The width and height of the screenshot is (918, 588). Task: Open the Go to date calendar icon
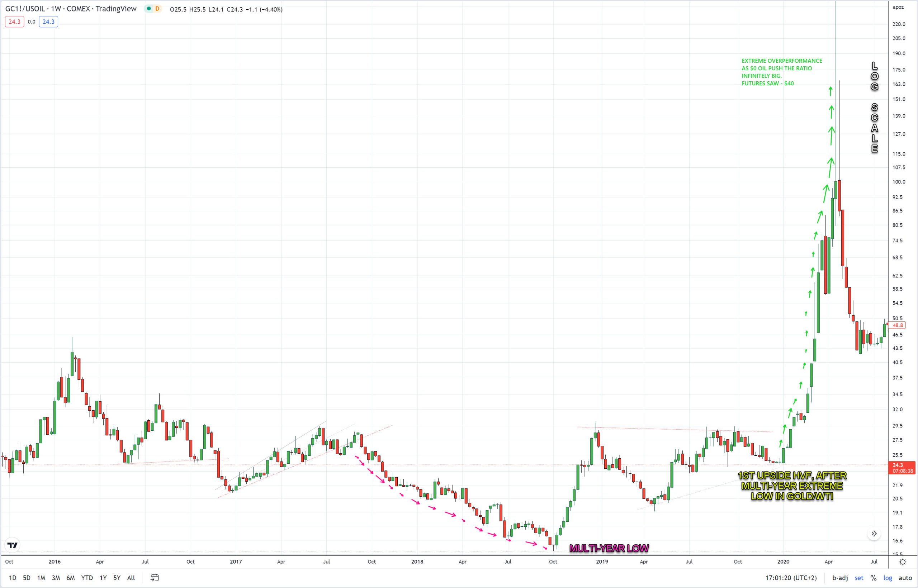click(154, 578)
